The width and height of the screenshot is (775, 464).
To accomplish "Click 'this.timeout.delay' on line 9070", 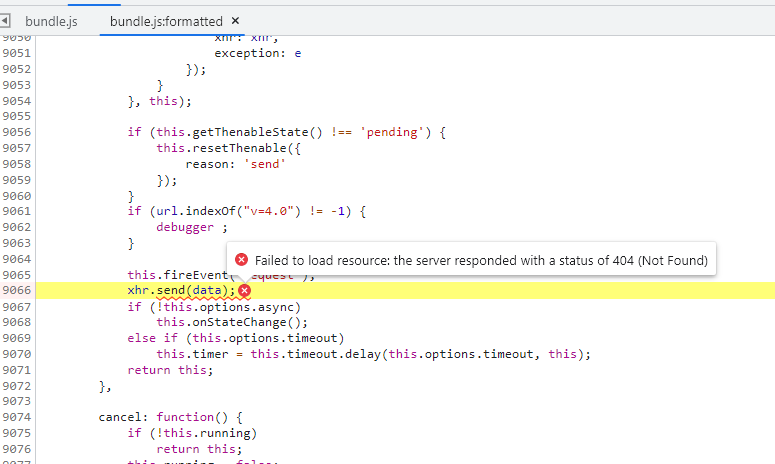I will point(315,354).
